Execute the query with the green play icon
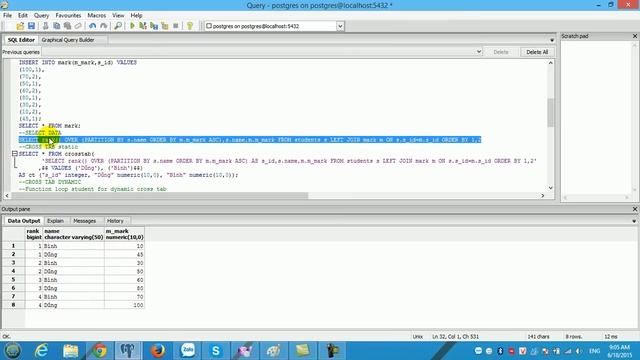The width and height of the screenshot is (640, 360). (x=132, y=26)
